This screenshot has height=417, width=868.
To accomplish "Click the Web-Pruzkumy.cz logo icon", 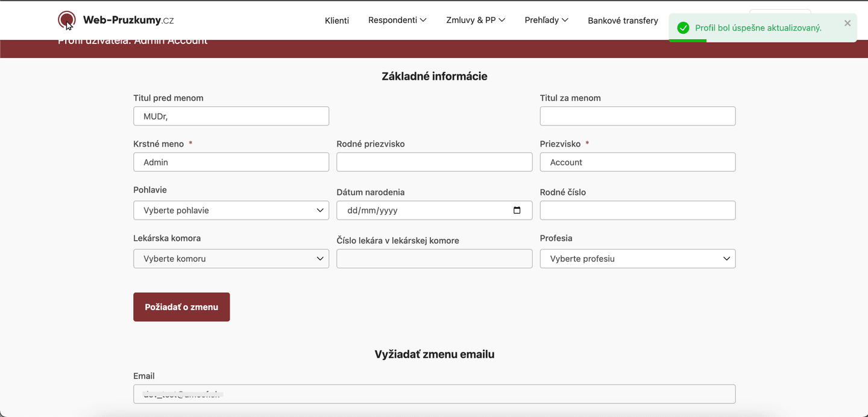I will pyautogui.click(x=66, y=21).
